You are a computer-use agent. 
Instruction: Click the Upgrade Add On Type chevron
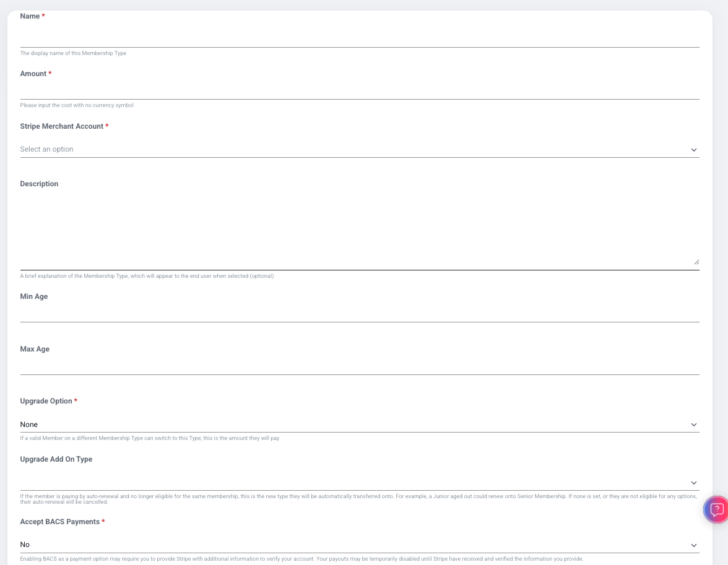pos(693,483)
